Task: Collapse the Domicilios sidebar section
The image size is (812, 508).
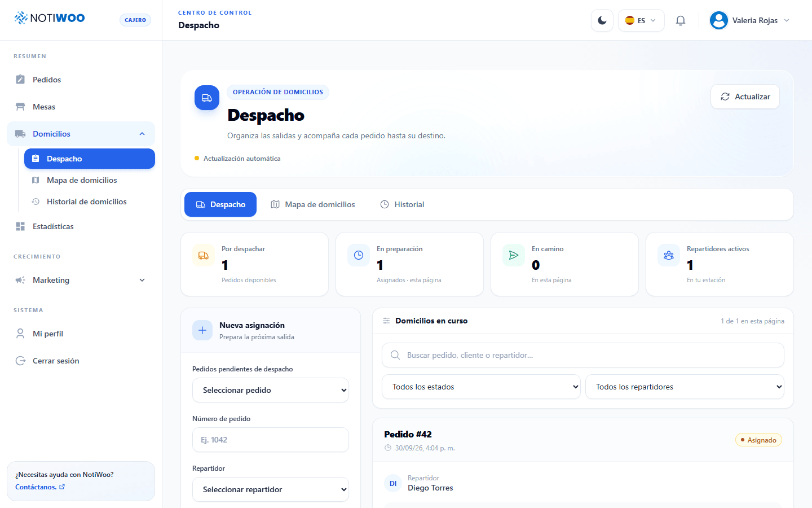Action: click(81, 134)
